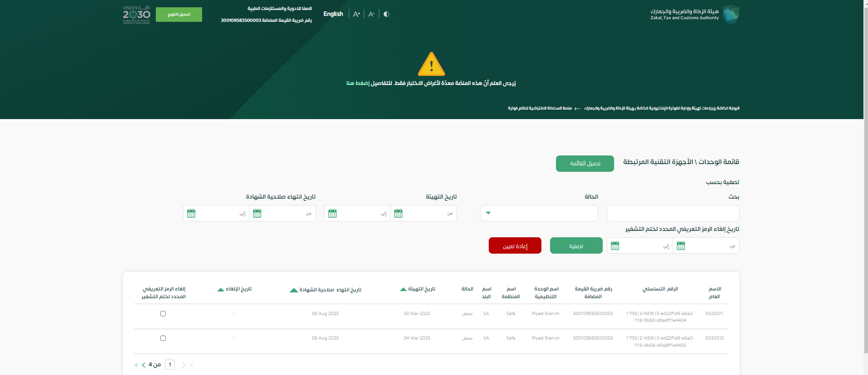
Task: Switch language to English
Action: click(x=333, y=14)
